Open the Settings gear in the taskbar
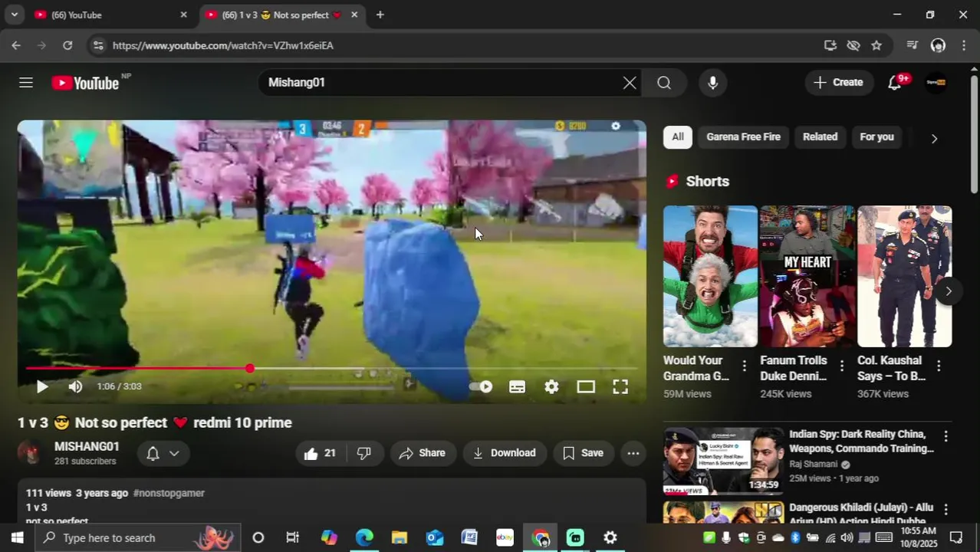 [610, 538]
